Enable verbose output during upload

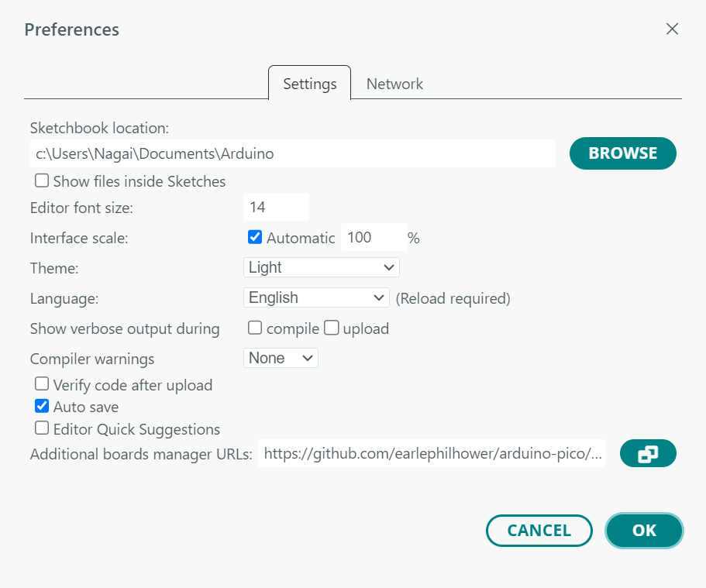pos(332,328)
